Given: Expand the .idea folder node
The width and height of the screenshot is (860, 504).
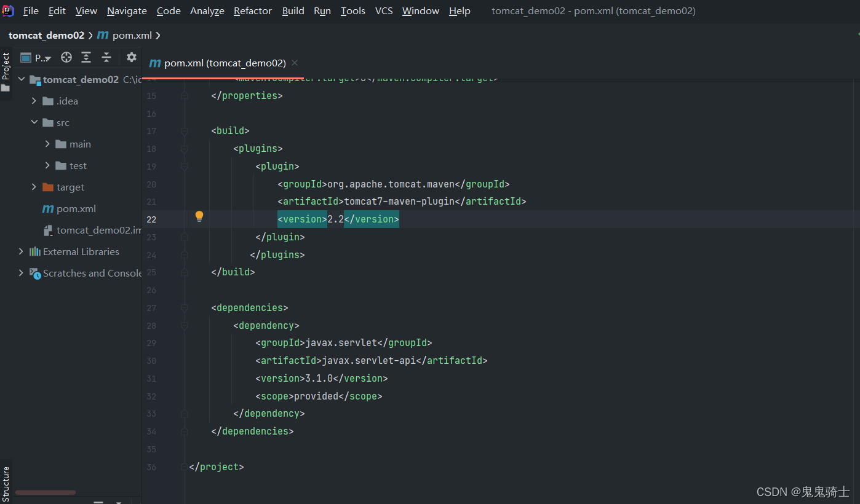Looking at the screenshot, I should click(34, 101).
